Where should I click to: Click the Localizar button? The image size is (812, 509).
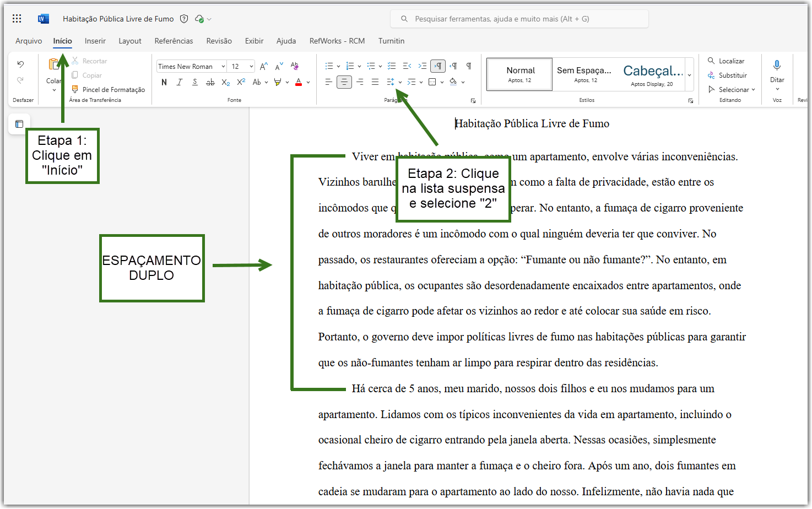click(726, 61)
